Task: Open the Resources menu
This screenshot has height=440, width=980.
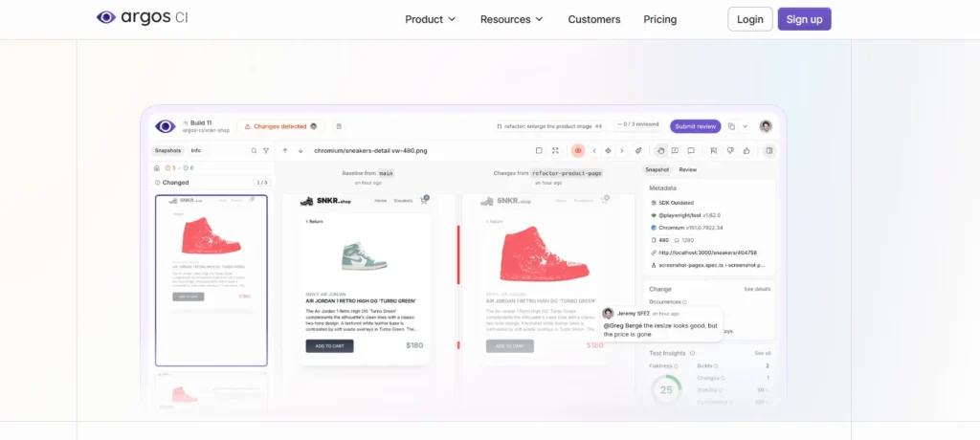Action: (x=511, y=19)
